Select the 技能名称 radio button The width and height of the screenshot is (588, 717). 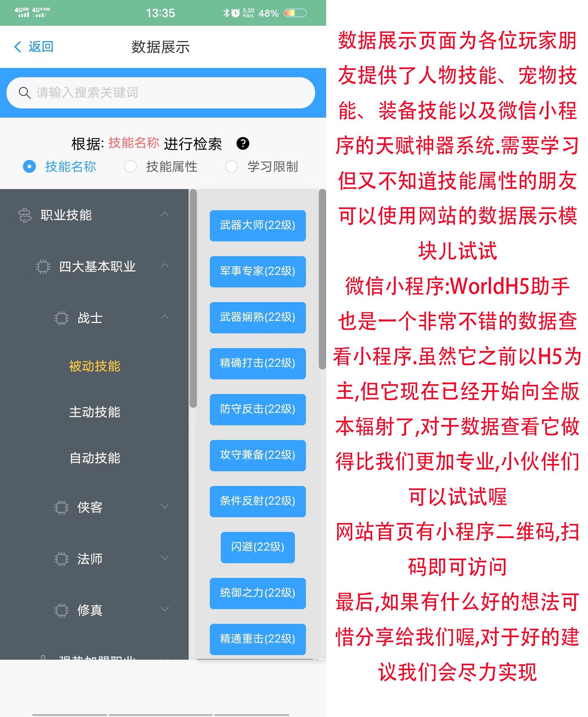click(29, 166)
